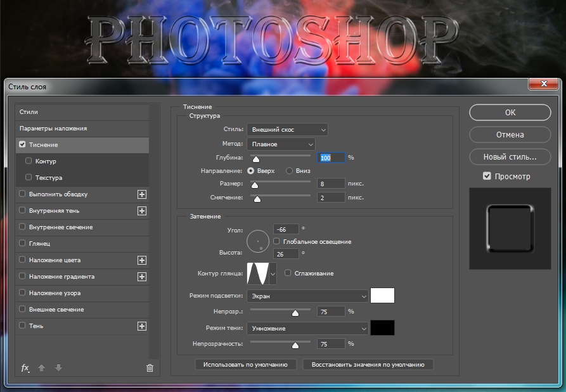Image resolution: width=566 pixels, height=392 pixels.
Task: Enable the Контур checkbox
Action: tap(29, 161)
